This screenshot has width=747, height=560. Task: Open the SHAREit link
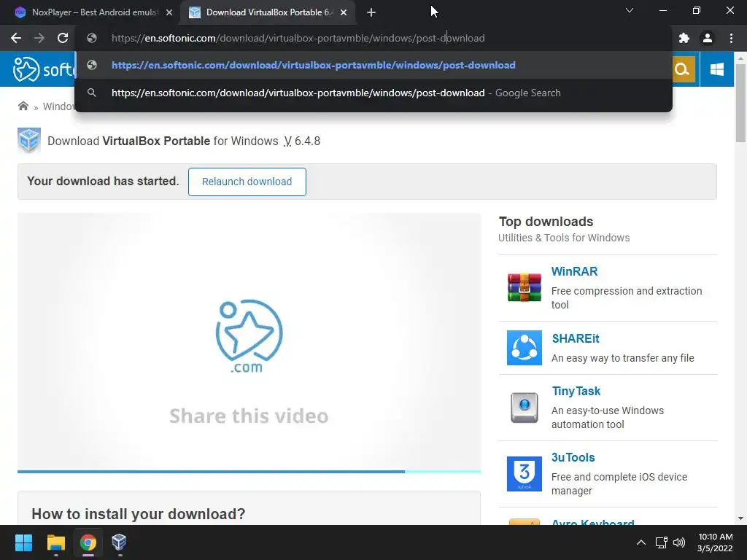(575, 338)
